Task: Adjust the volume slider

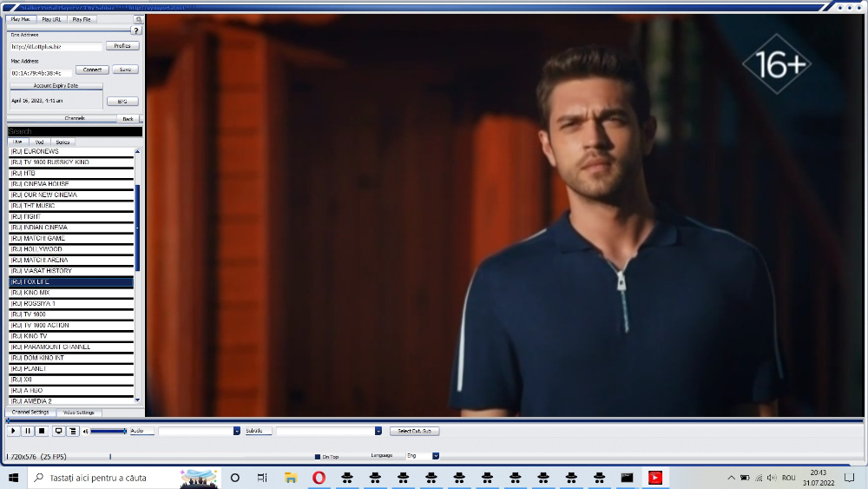Action: [x=108, y=431]
